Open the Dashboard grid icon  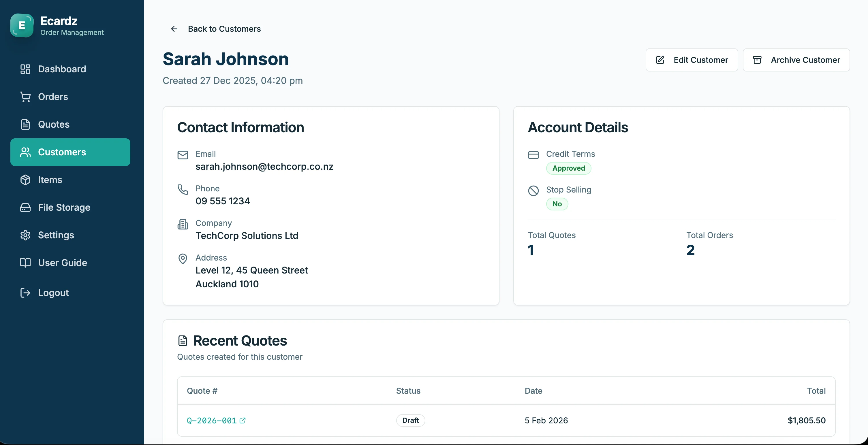pos(25,69)
